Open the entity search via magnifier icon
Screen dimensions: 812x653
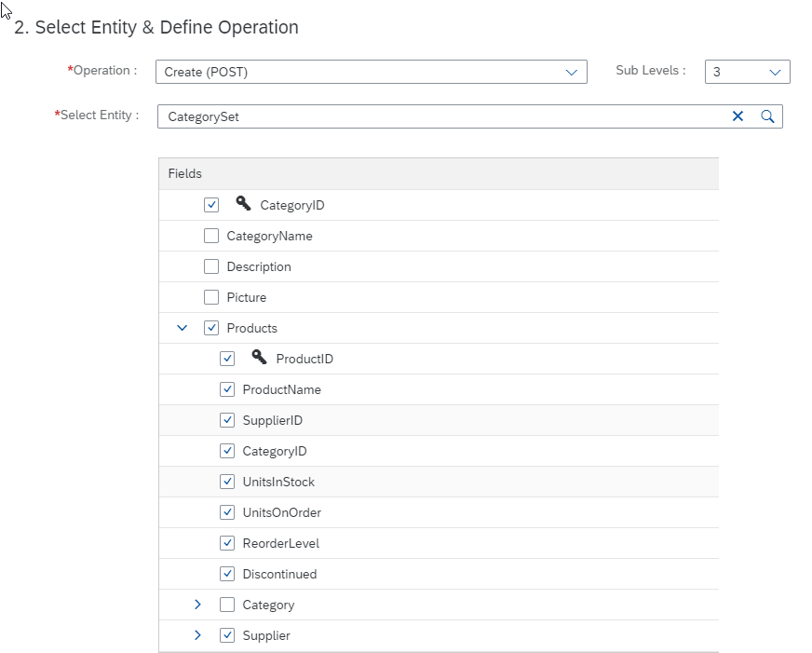tap(767, 116)
